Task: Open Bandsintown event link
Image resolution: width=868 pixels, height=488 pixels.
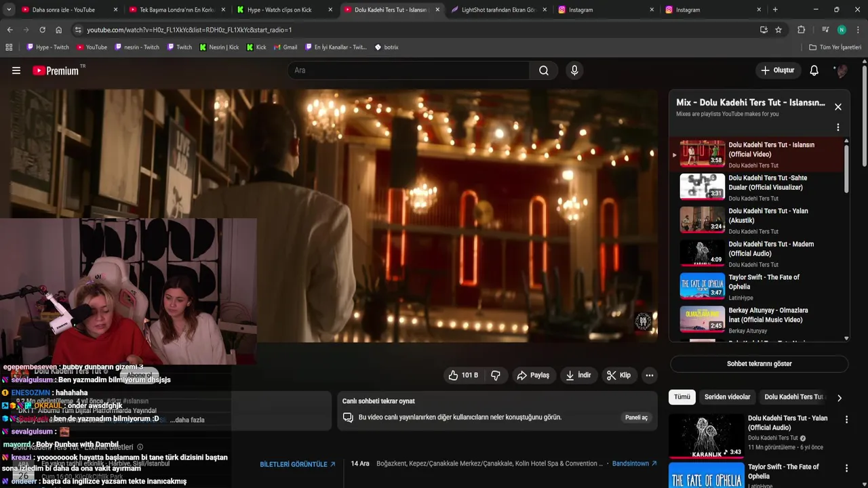Action: coord(635,464)
